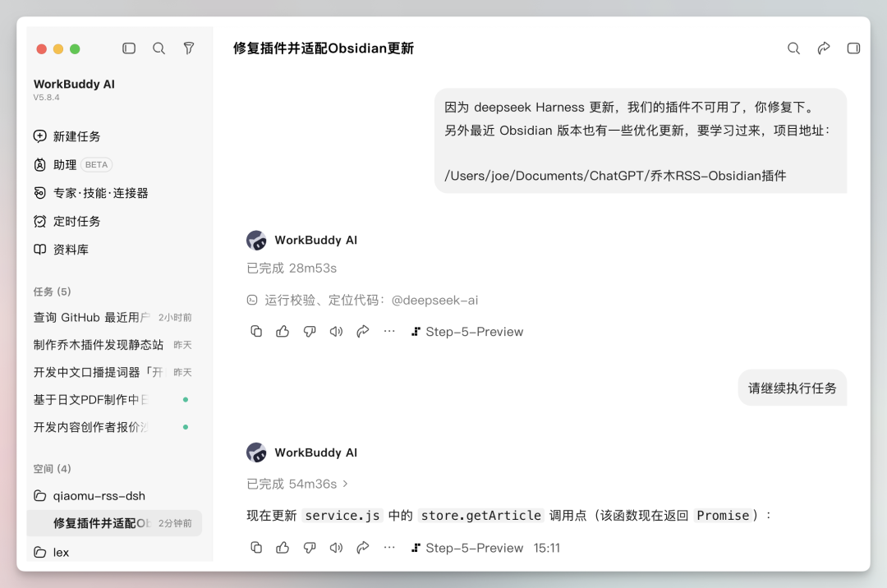887x588 pixels.
Task: Toggle the left sidebar panel icon
Action: 129,48
